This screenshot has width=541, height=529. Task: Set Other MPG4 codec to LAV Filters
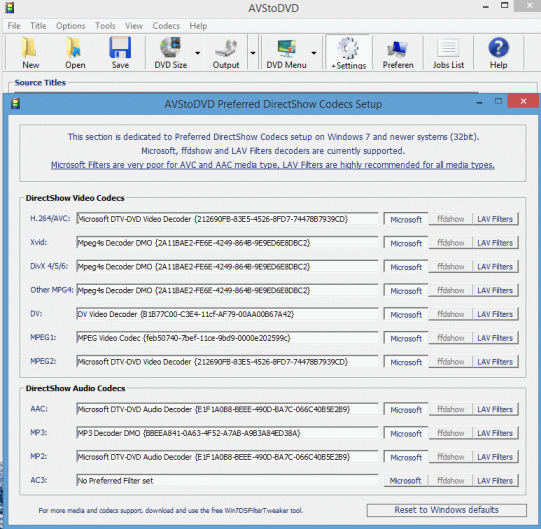(495, 291)
